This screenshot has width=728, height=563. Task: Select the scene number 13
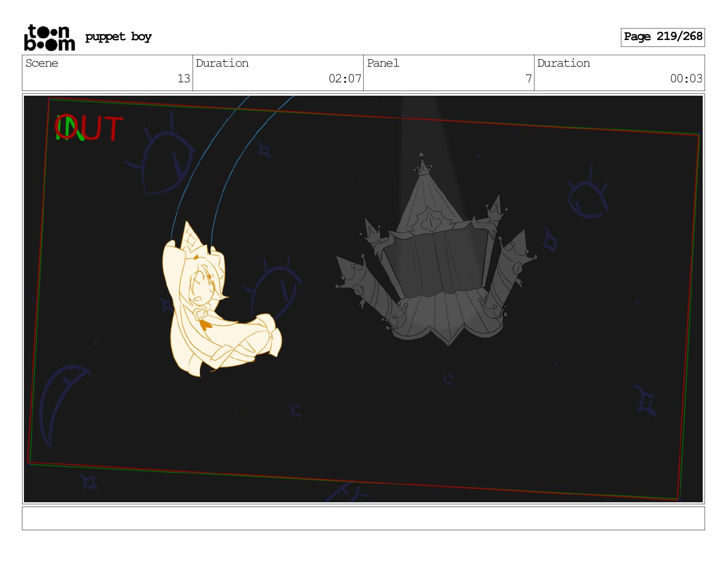click(x=184, y=79)
